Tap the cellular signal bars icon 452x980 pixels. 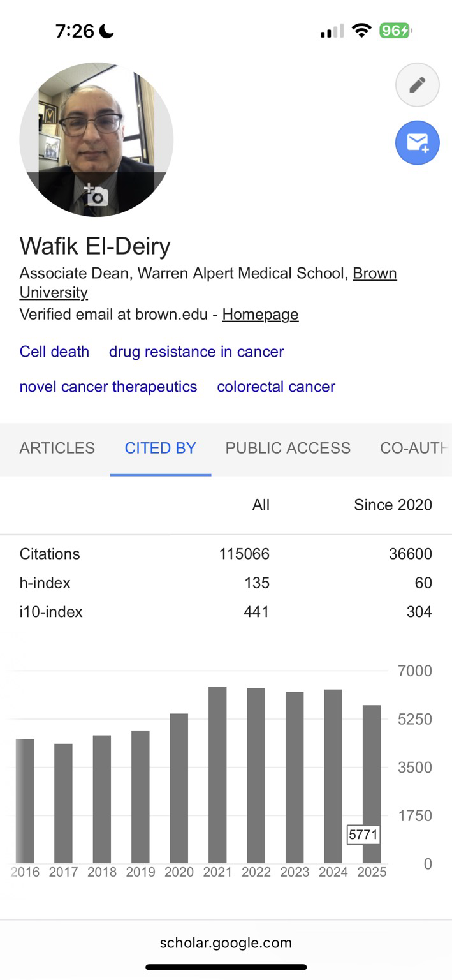[x=332, y=31]
